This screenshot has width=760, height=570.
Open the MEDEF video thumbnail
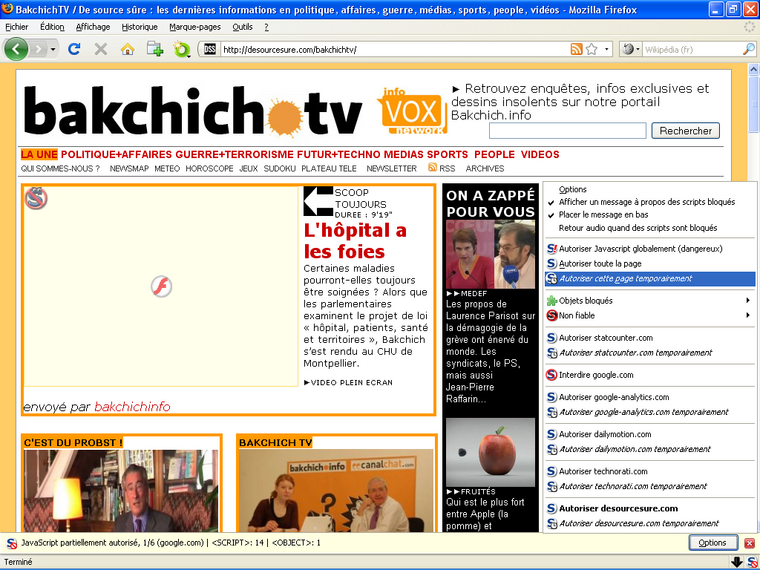(490, 254)
